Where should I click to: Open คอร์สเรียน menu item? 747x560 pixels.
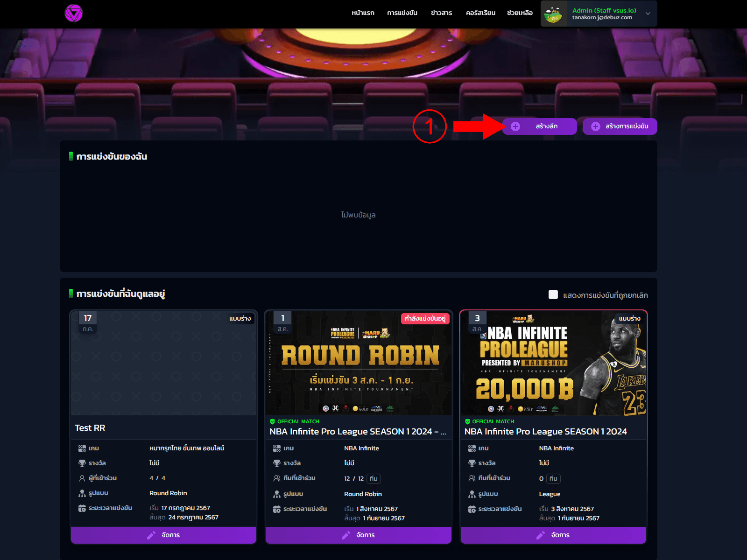point(480,13)
